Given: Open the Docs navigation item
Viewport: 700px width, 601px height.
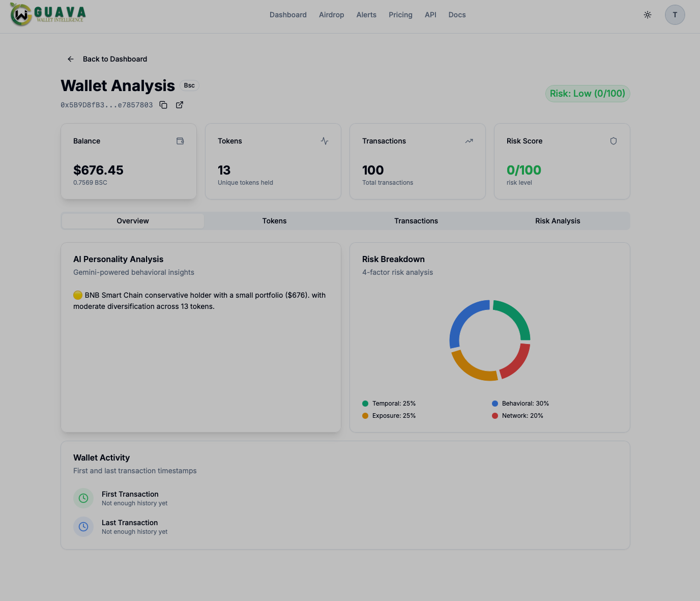Looking at the screenshot, I should 456,15.
